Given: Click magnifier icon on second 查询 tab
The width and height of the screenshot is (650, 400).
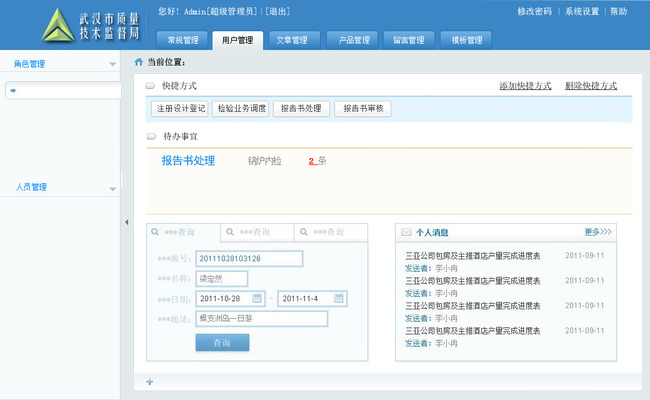Looking at the screenshot, I should coord(229,232).
